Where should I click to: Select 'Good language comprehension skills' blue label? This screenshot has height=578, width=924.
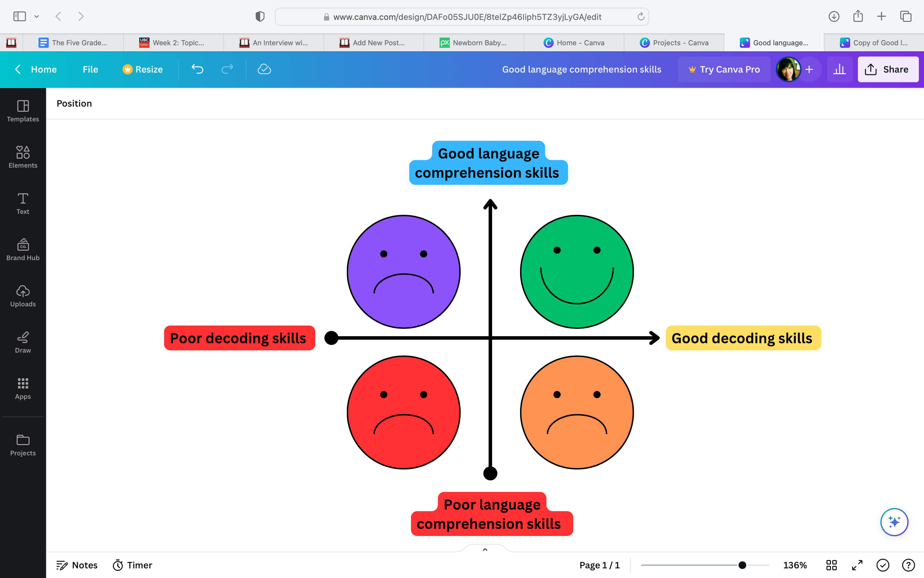pyautogui.click(x=488, y=163)
